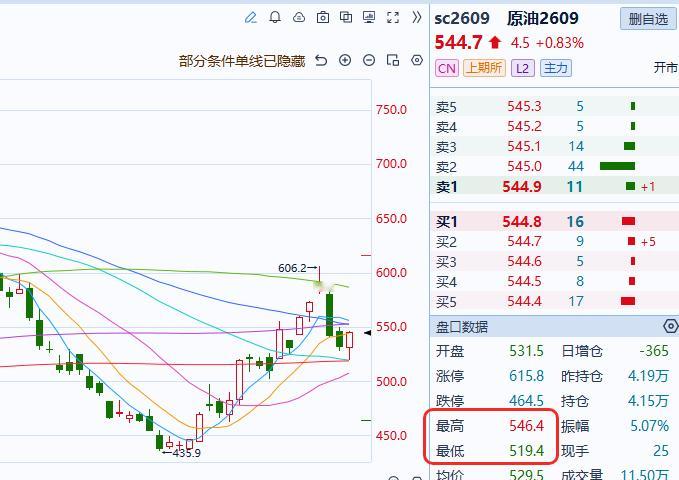
Task: Click the 最高 value 546.4
Action: click(x=526, y=426)
